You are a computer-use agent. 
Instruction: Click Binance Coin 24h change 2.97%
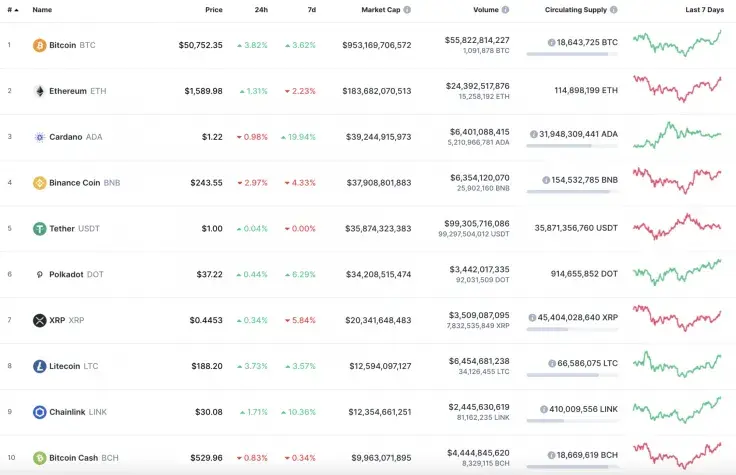coord(253,183)
